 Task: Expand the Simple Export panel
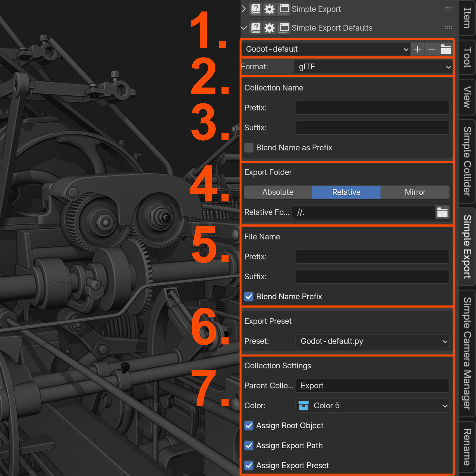click(244, 9)
